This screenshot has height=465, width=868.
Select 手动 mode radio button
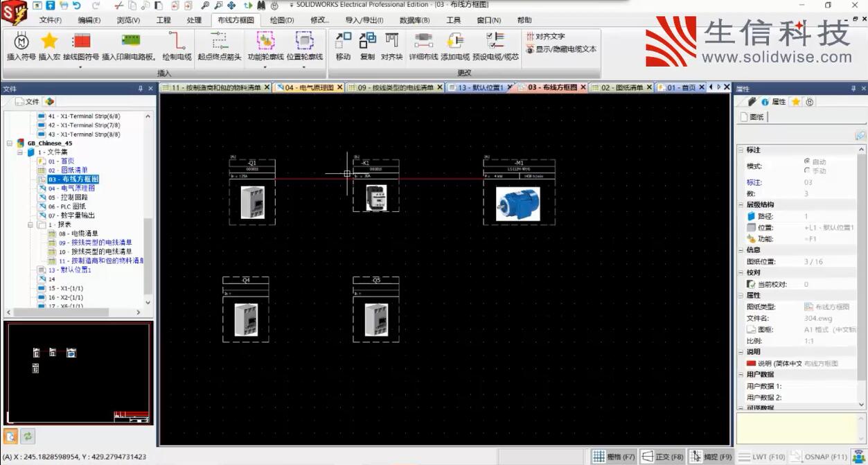pos(808,170)
